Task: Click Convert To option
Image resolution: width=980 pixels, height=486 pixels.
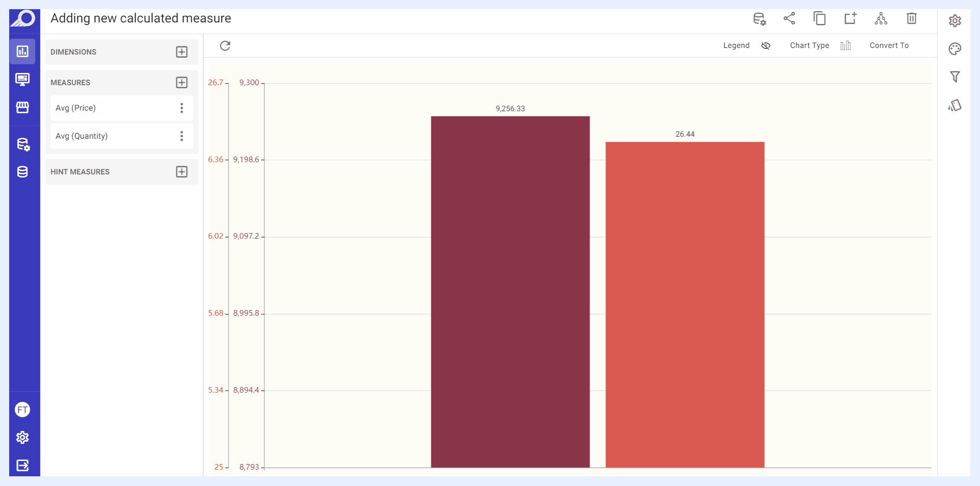Action: pos(889,45)
